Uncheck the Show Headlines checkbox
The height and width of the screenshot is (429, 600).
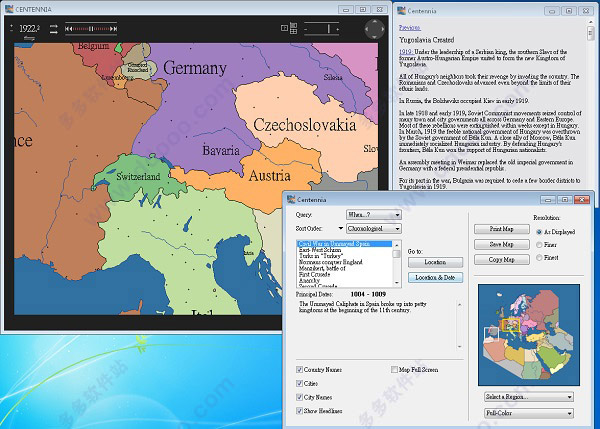(x=299, y=411)
